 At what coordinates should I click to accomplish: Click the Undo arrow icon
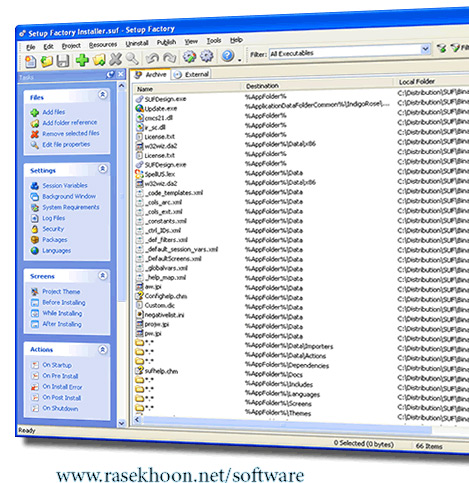(152, 58)
